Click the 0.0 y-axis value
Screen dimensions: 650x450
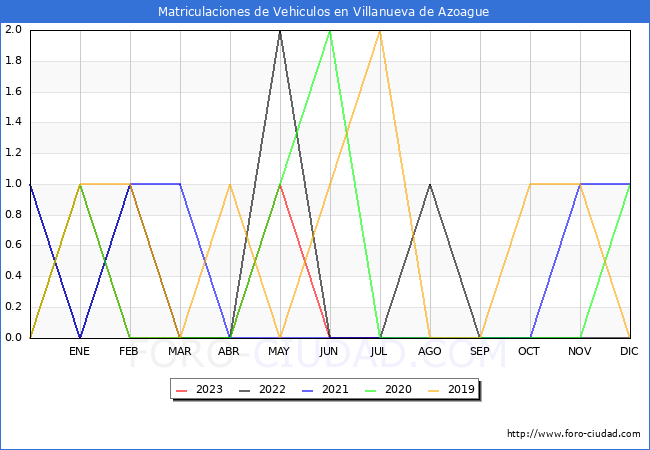click(13, 338)
